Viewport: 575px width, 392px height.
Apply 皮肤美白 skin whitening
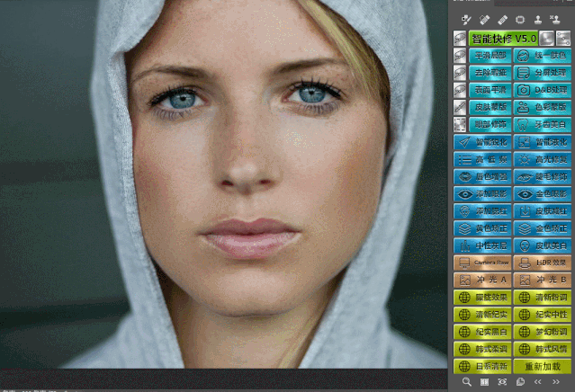pos(543,245)
